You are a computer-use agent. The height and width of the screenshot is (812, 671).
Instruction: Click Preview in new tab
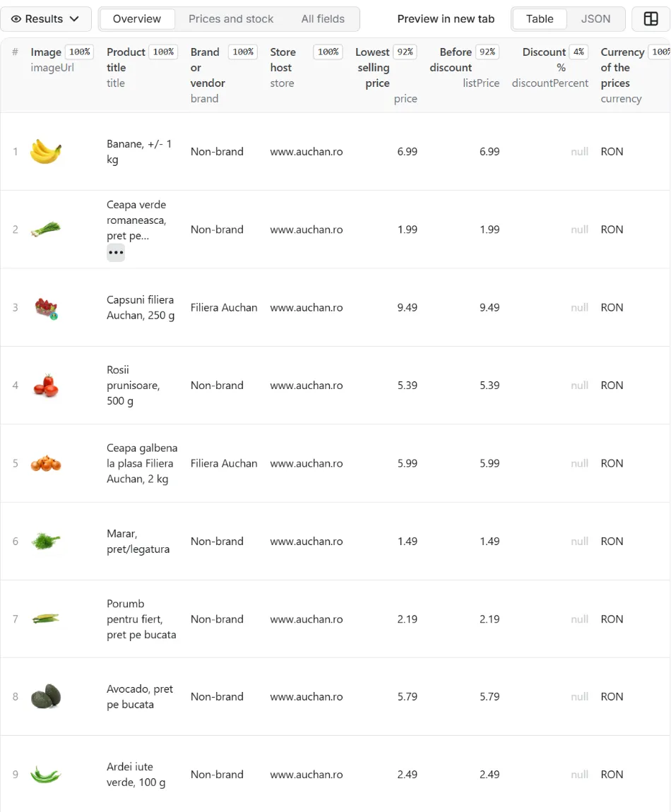tap(446, 19)
